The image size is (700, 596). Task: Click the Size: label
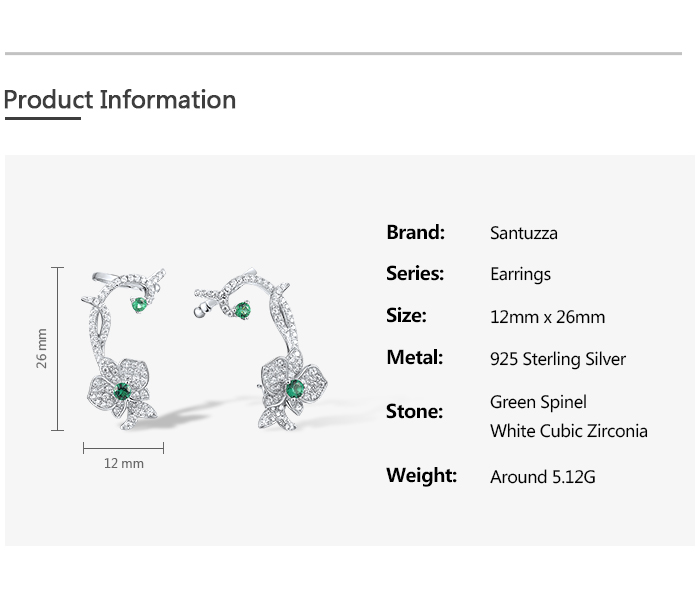click(x=406, y=315)
